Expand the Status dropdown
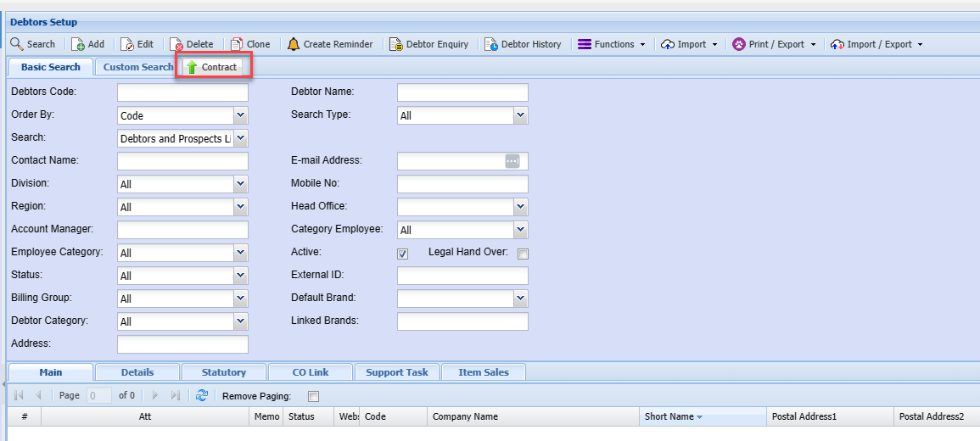 (241, 276)
